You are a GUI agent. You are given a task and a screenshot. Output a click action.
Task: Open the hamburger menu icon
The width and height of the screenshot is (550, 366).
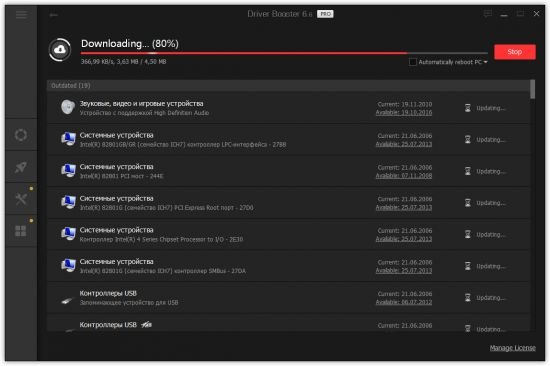tap(21, 15)
